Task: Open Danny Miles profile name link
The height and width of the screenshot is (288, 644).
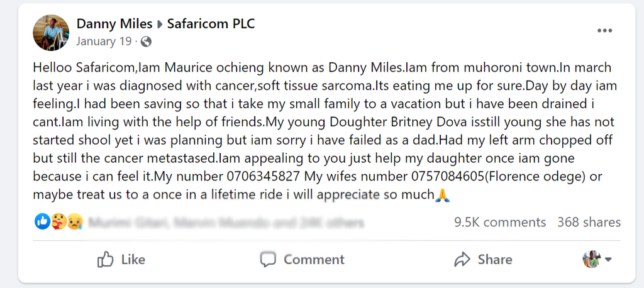Action: (x=114, y=24)
